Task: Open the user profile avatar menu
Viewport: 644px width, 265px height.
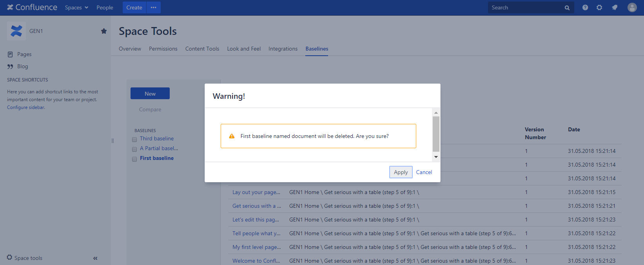Action: pyautogui.click(x=632, y=7)
